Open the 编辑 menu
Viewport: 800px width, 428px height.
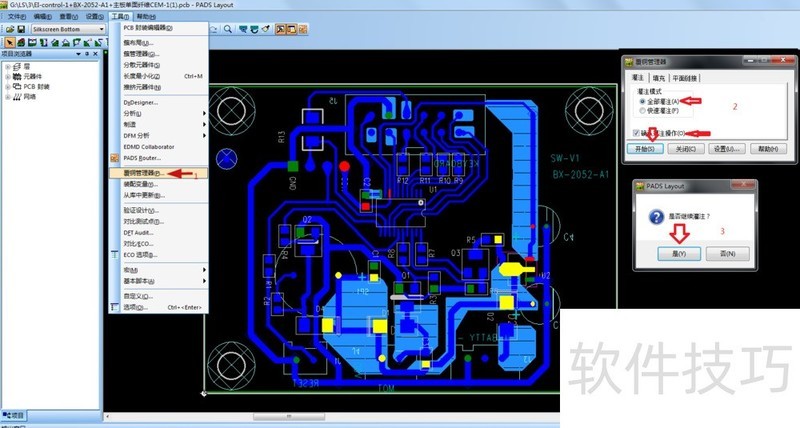click(42, 16)
